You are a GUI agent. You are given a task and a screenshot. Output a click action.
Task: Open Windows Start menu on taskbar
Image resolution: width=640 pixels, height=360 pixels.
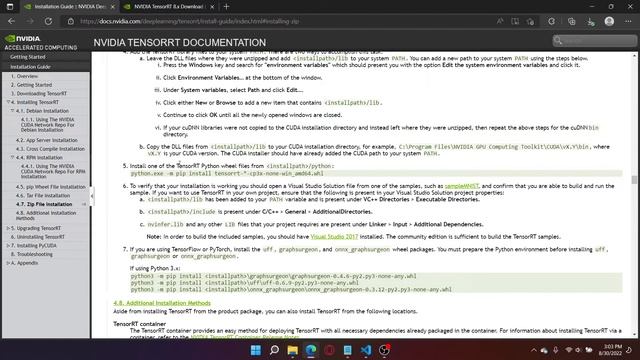click(x=256, y=350)
